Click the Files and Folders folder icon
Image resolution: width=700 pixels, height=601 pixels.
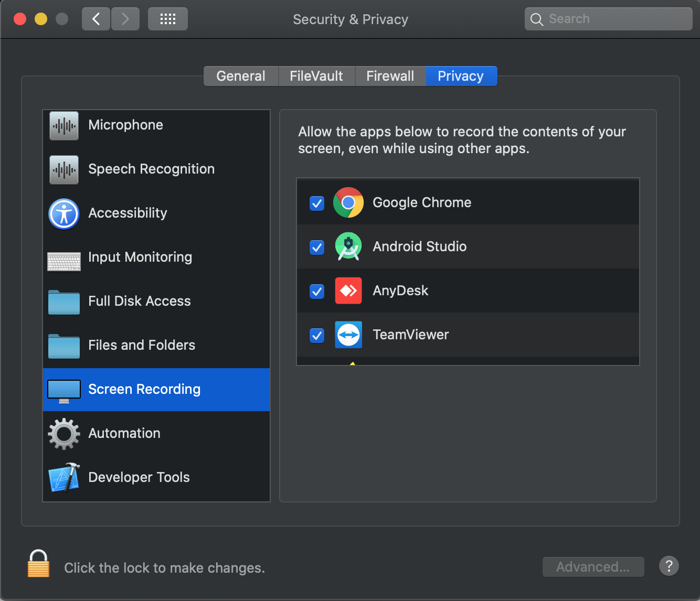64,346
